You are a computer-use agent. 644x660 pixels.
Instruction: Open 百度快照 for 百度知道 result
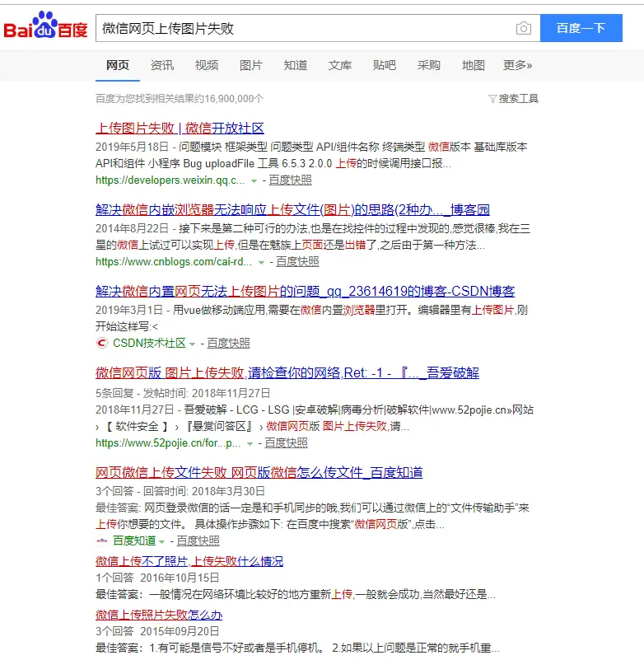198,541
